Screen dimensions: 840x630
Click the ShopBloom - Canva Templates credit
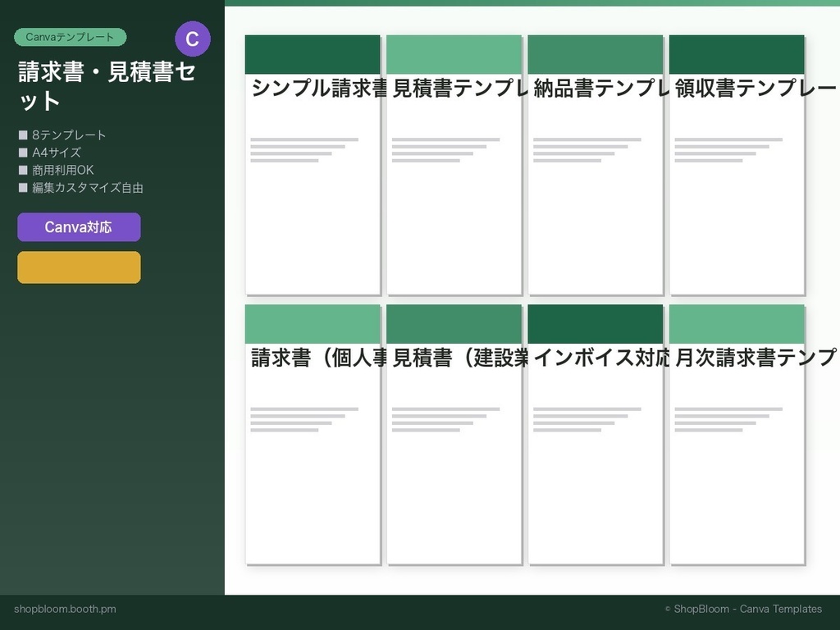(741, 609)
